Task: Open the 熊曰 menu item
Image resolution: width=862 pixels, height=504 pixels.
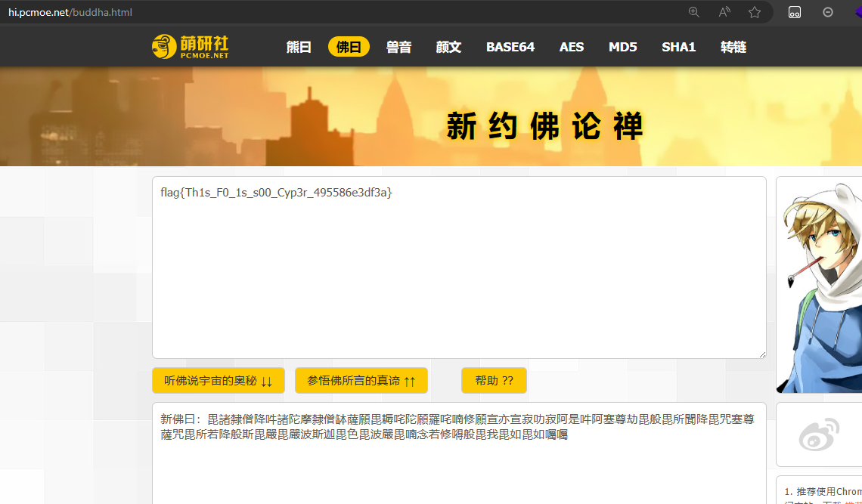Action: point(299,48)
